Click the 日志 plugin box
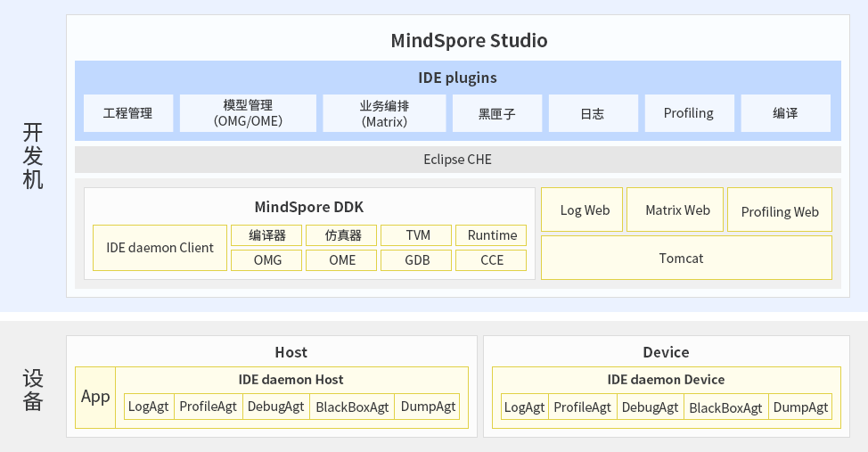Image resolution: width=868 pixels, height=452 pixels. pos(593,113)
